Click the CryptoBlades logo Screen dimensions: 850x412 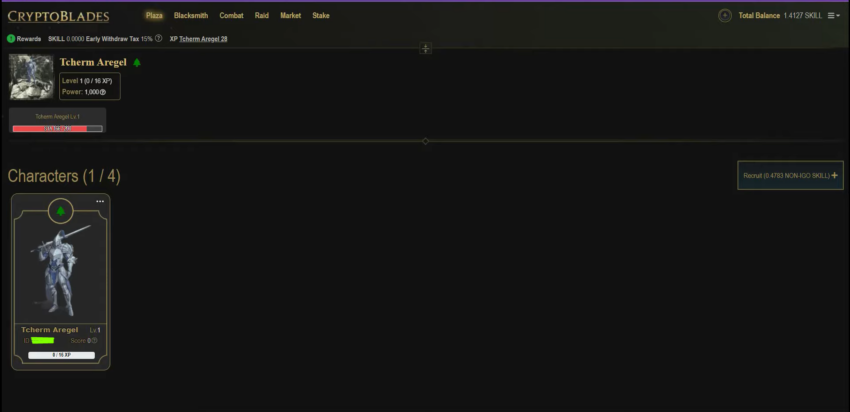(59, 16)
